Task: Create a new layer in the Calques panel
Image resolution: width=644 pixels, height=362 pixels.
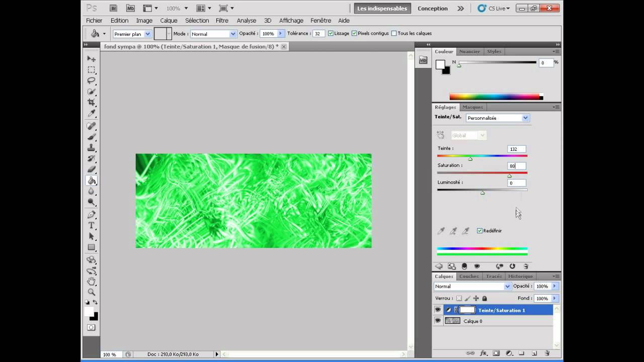Action: (x=534, y=353)
